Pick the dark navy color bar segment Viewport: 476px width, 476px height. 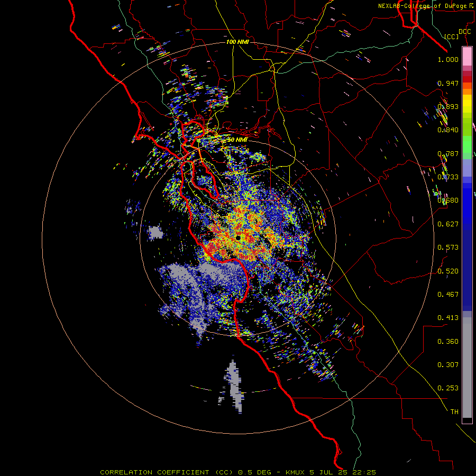coord(467,267)
